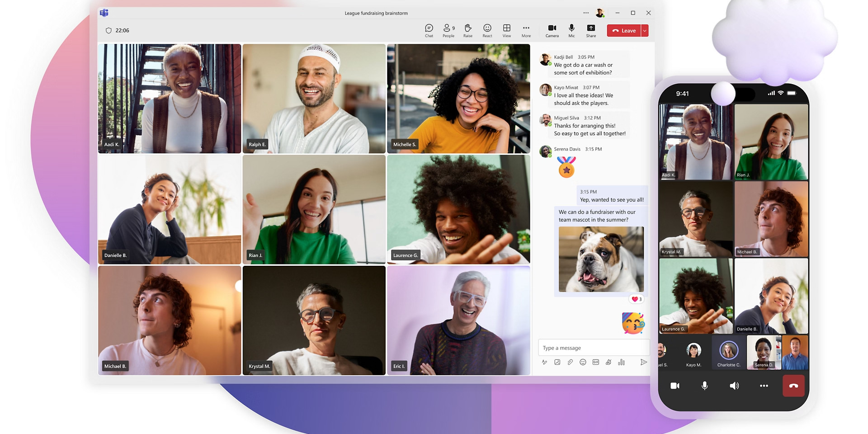Open the More actions menu in toolbar
This screenshot has width=868, height=434.
point(526,30)
